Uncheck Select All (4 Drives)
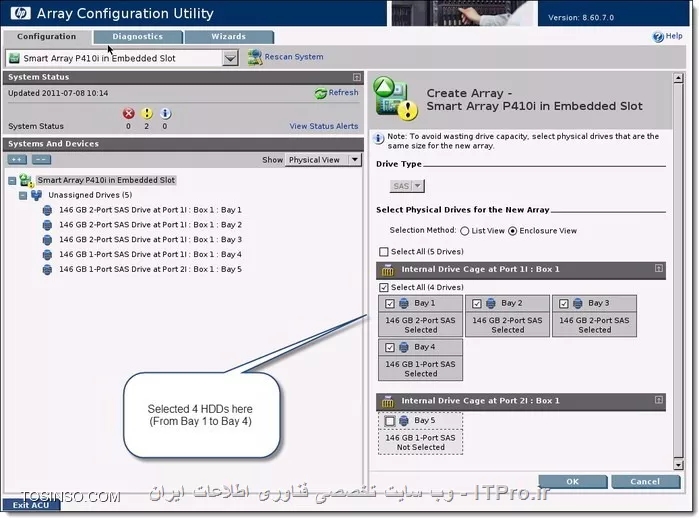This screenshot has height=518, width=699. tap(383, 288)
